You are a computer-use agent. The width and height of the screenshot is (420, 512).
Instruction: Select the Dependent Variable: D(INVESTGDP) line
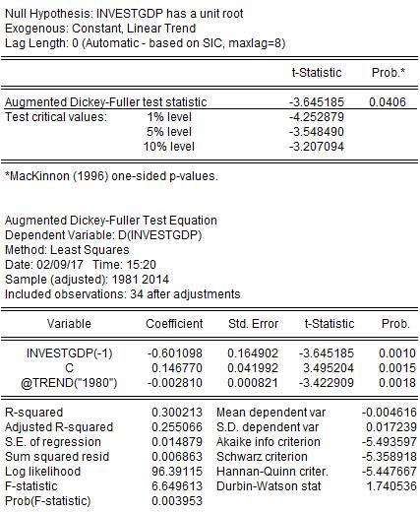point(103,235)
